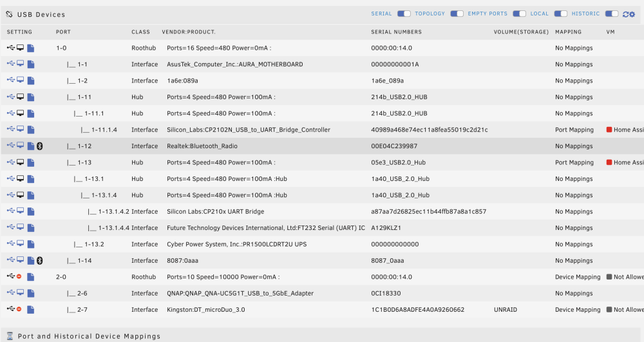Click the Bluetooth icon on row 1-14

tap(40, 261)
